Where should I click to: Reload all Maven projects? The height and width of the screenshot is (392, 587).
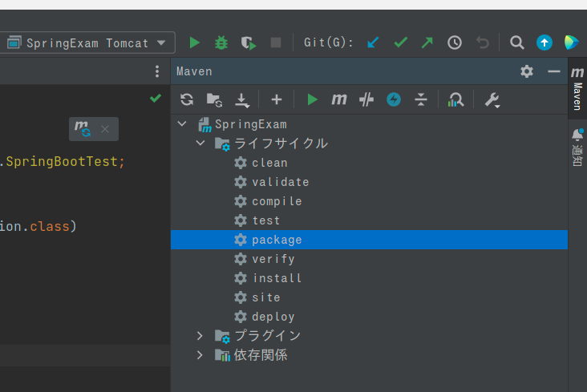(x=187, y=99)
